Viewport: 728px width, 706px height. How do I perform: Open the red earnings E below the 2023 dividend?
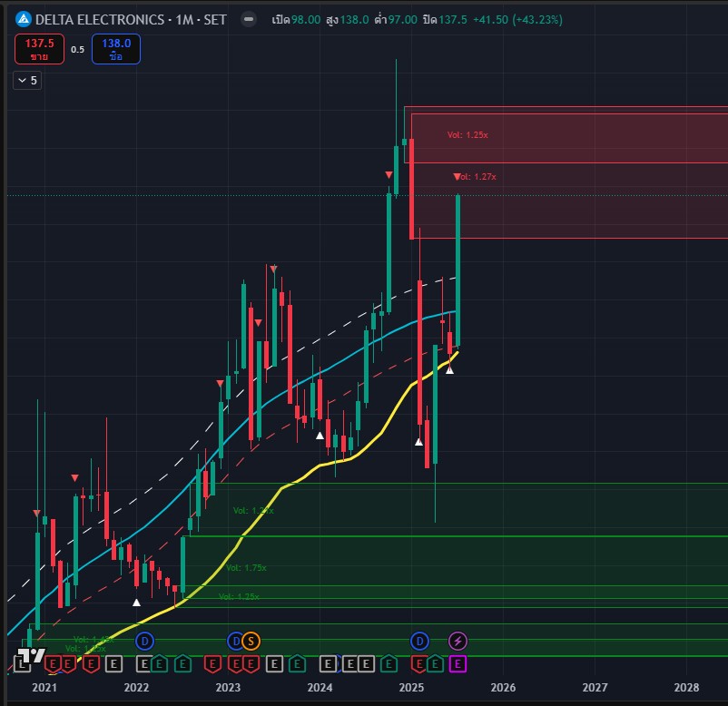(x=236, y=664)
